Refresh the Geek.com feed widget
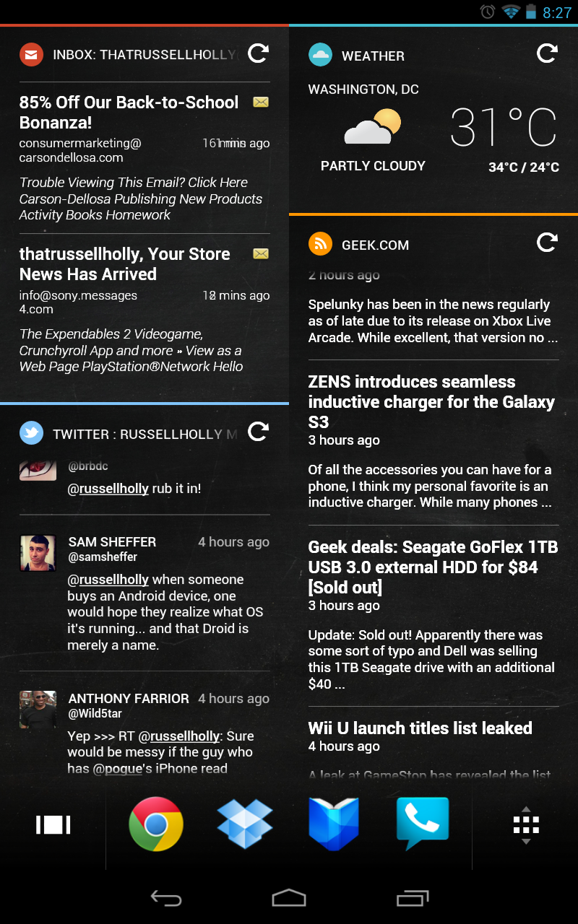This screenshot has height=924, width=578. point(548,243)
